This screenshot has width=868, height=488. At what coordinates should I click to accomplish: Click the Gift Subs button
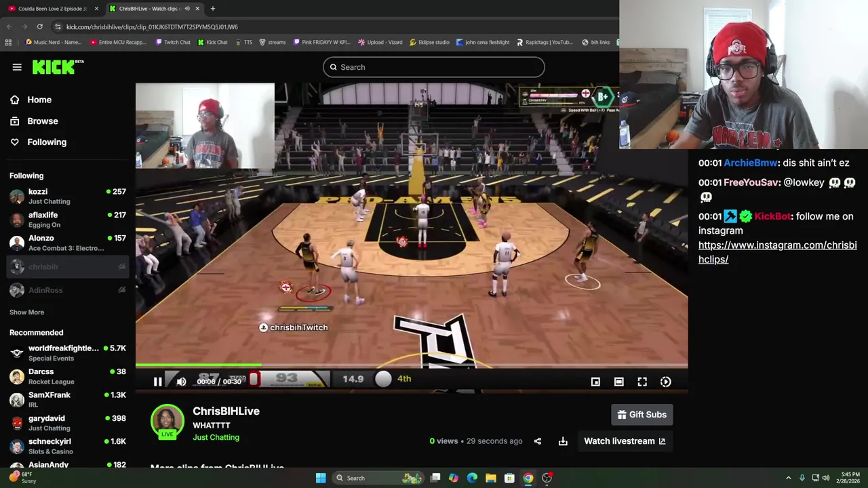click(x=642, y=415)
